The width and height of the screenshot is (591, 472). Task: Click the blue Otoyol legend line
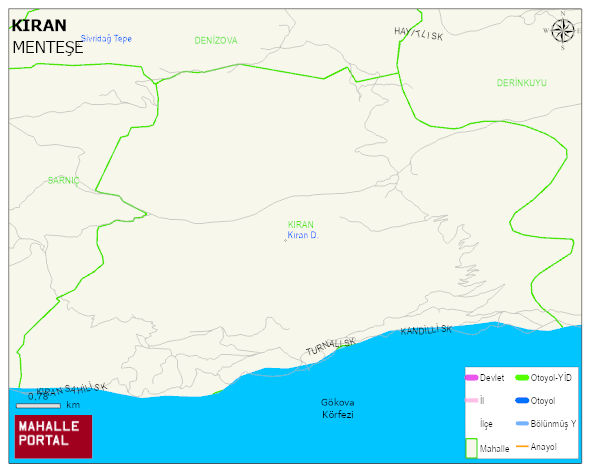[522, 400]
